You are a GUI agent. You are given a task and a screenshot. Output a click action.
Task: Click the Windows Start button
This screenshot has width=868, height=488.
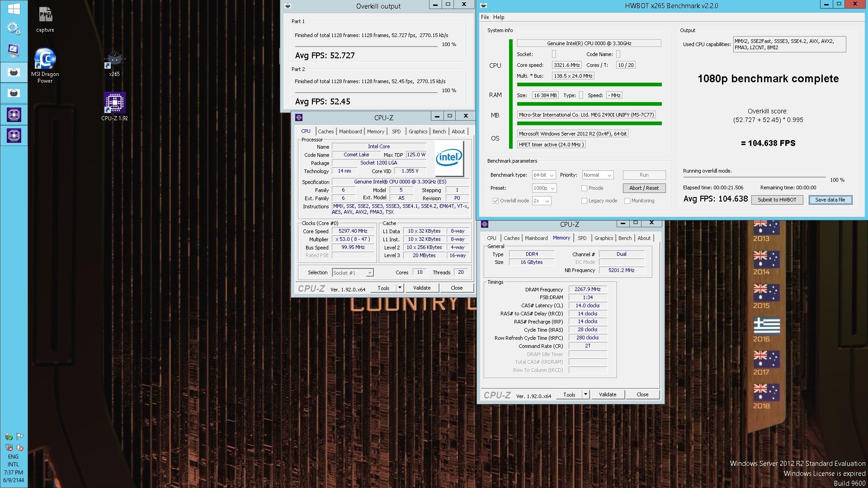pyautogui.click(x=14, y=9)
